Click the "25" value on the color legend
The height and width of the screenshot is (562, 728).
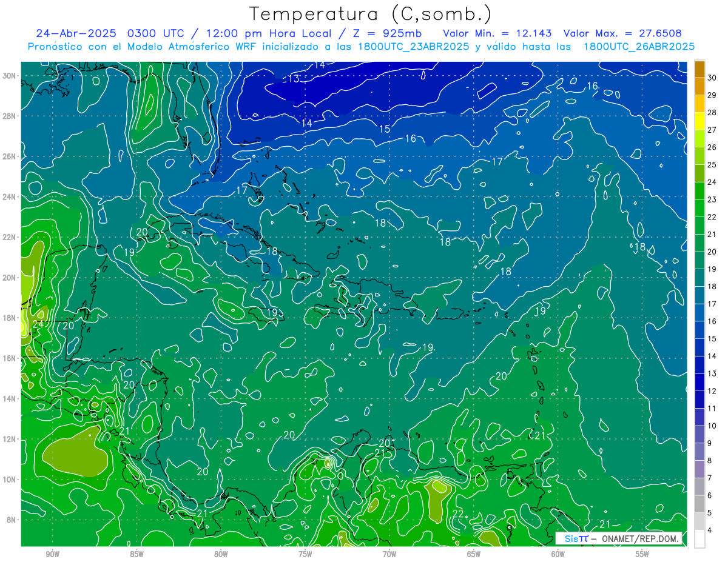click(x=712, y=164)
